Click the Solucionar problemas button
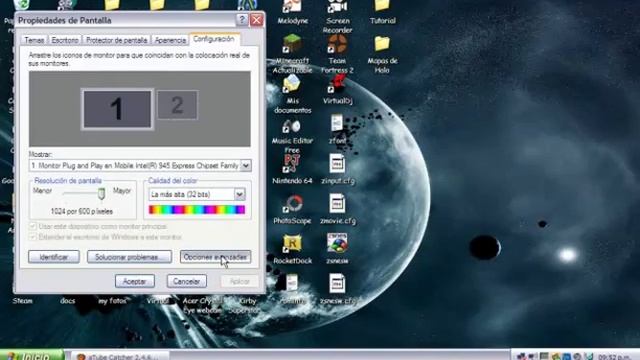640x360 pixels. tap(129, 257)
